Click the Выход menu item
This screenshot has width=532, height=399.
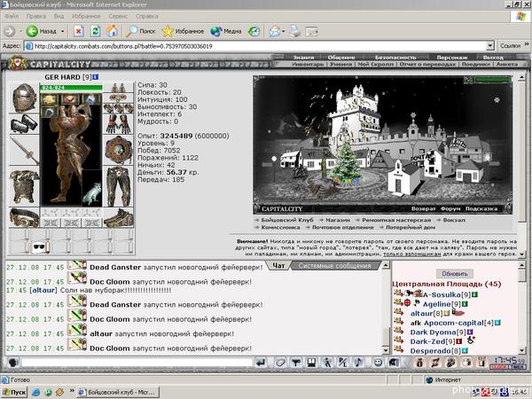493,58
